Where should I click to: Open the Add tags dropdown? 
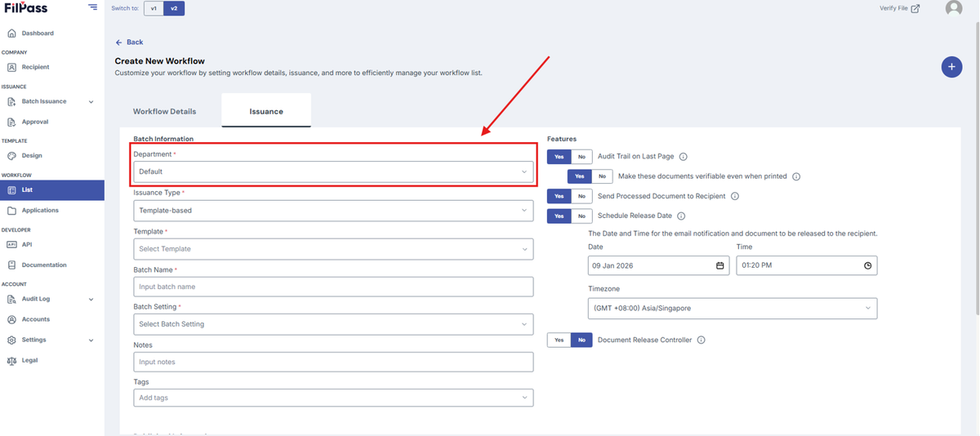(333, 398)
